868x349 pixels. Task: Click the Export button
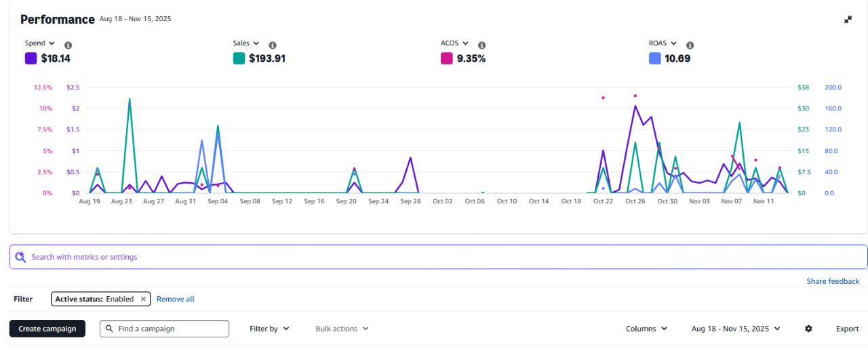pyautogui.click(x=847, y=329)
